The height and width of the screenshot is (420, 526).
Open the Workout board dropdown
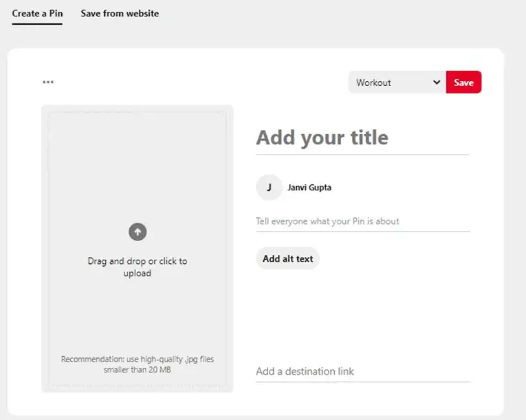[x=397, y=82]
